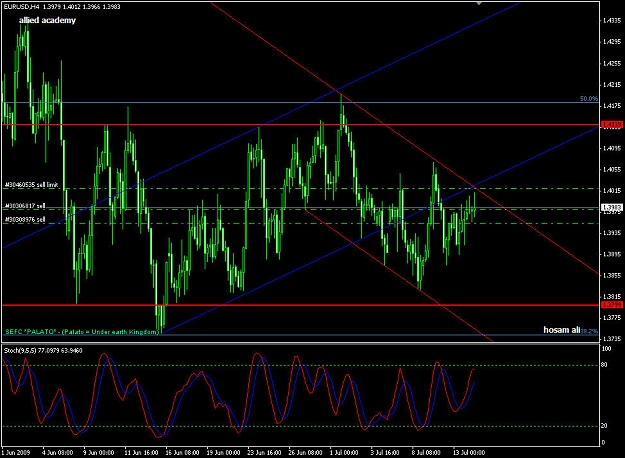
Task: Click the 1.3735 price axis label
Action: coord(612,339)
